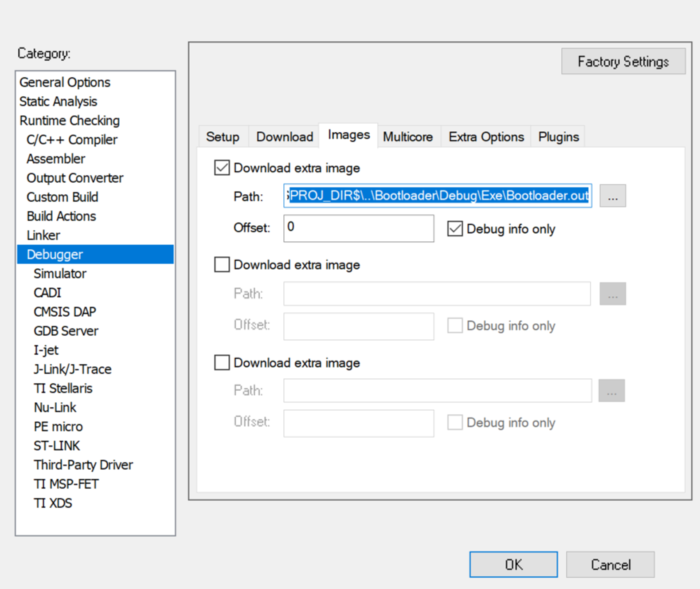Toggle the enabled Debug info only checkbox
Viewport: 700px width, 589px height.
point(455,229)
